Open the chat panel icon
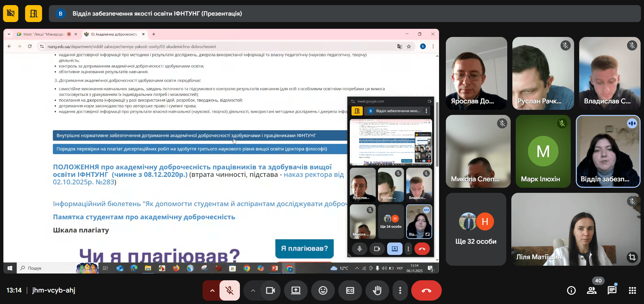Viewport: 644px width, 304px height. (612, 290)
